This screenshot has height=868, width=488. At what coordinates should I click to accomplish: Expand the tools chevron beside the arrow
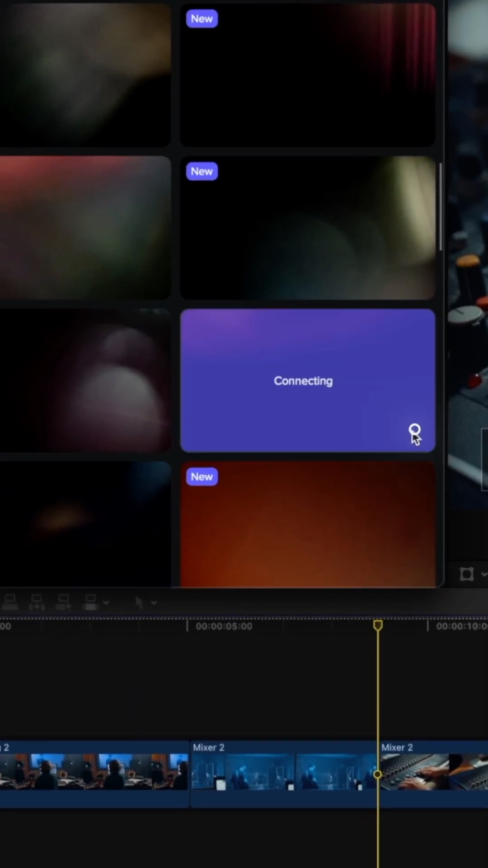tap(154, 602)
